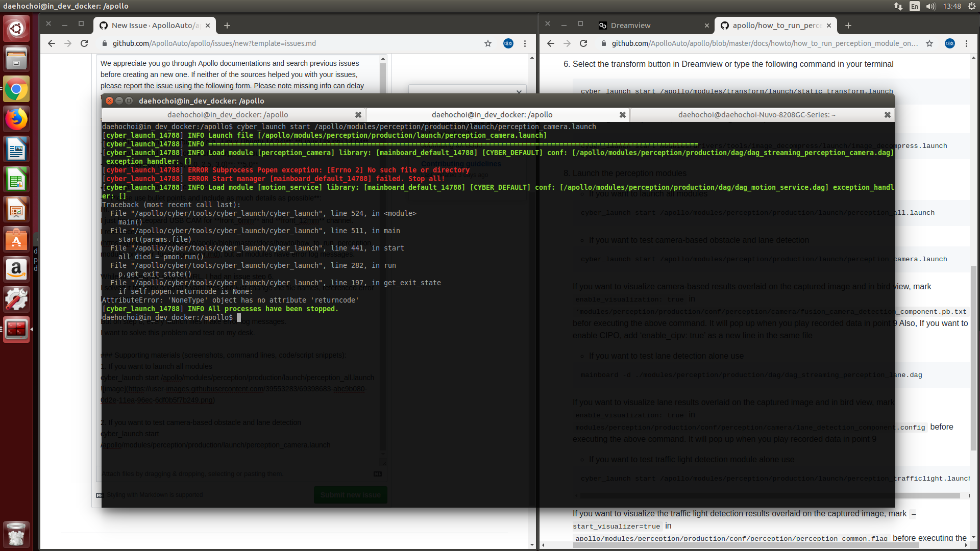Open Amazon from the launcher
The width and height of the screenshot is (980, 551).
tap(16, 269)
